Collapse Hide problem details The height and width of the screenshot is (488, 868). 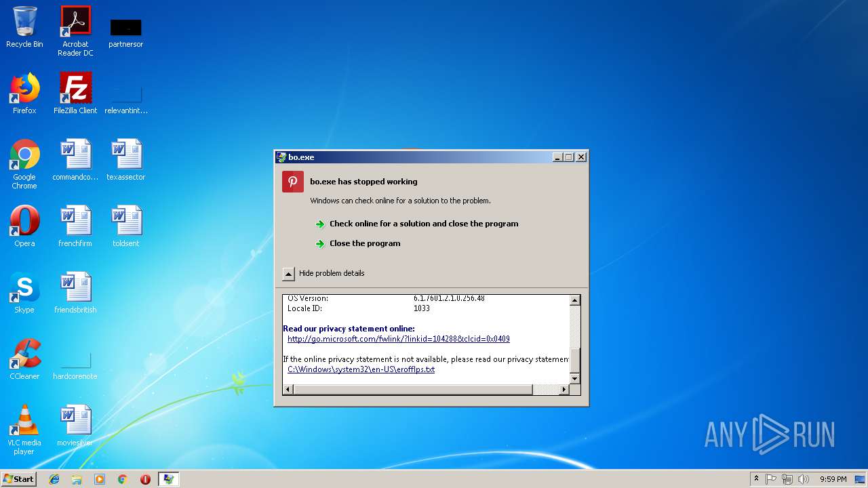click(323, 273)
